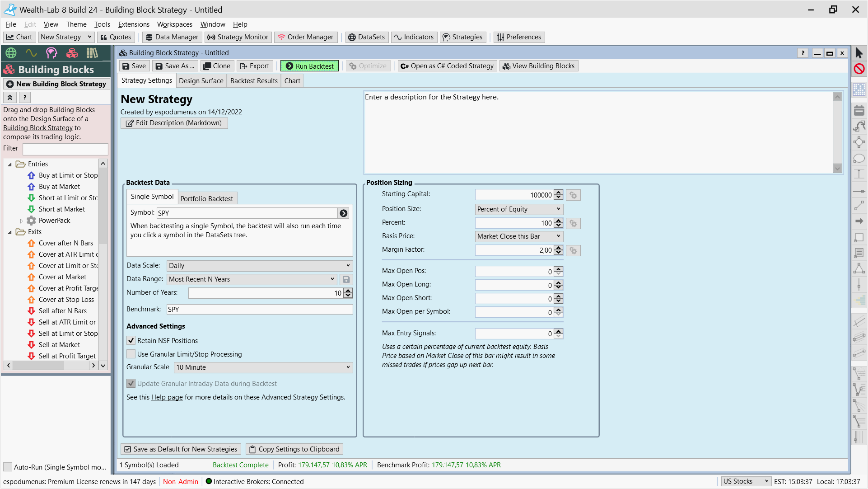This screenshot has width=868, height=489.
Task: Increase the Number of Years stepper
Action: pyautogui.click(x=348, y=291)
